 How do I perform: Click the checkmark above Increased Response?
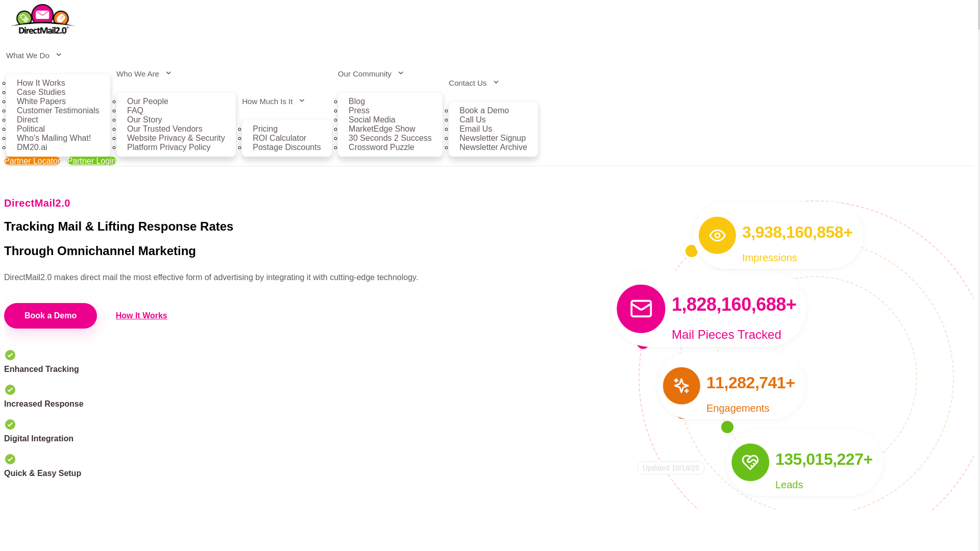point(10,390)
